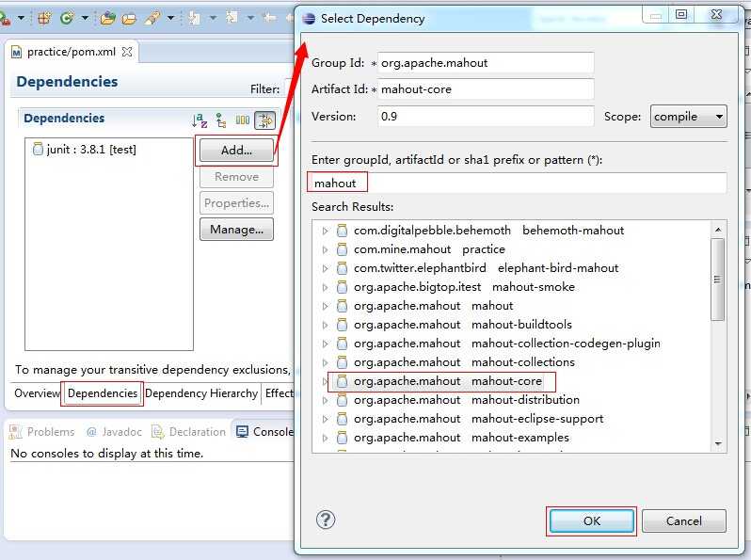Click the Next Annotation toolbar icon
The height and width of the screenshot is (560, 751).
click(194, 18)
